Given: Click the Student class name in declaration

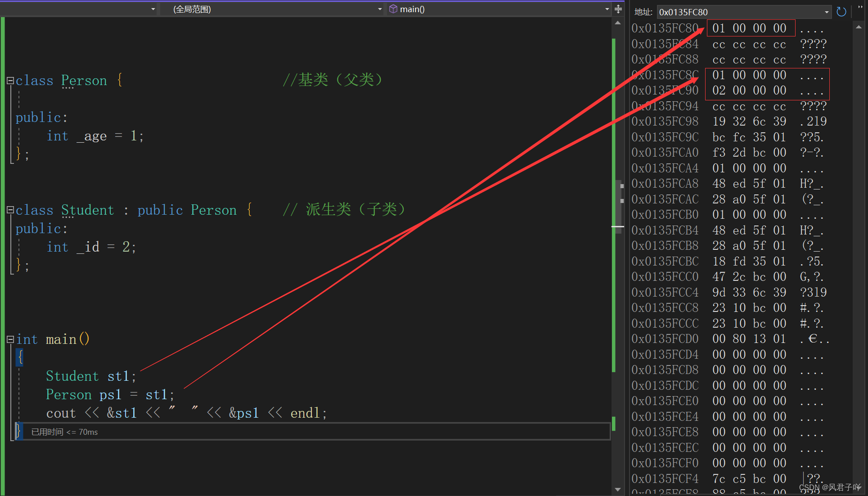Looking at the screenshot, I should [88, 210].
